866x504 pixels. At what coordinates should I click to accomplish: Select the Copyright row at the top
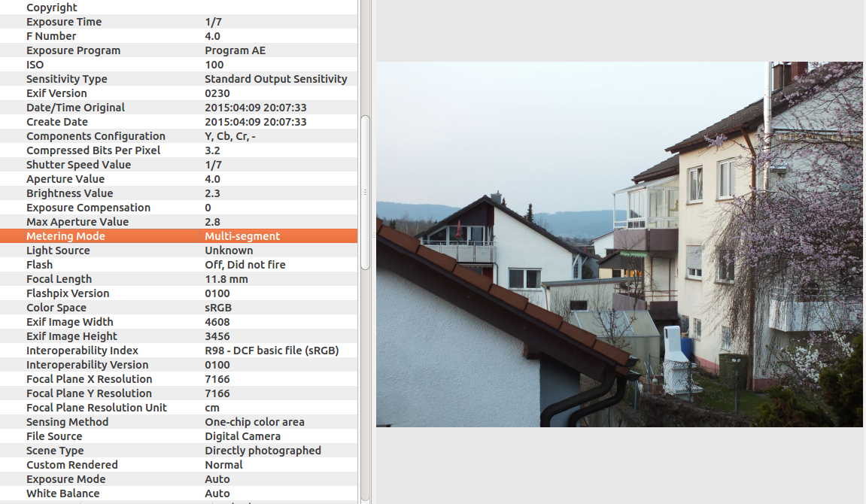(179, 8)
